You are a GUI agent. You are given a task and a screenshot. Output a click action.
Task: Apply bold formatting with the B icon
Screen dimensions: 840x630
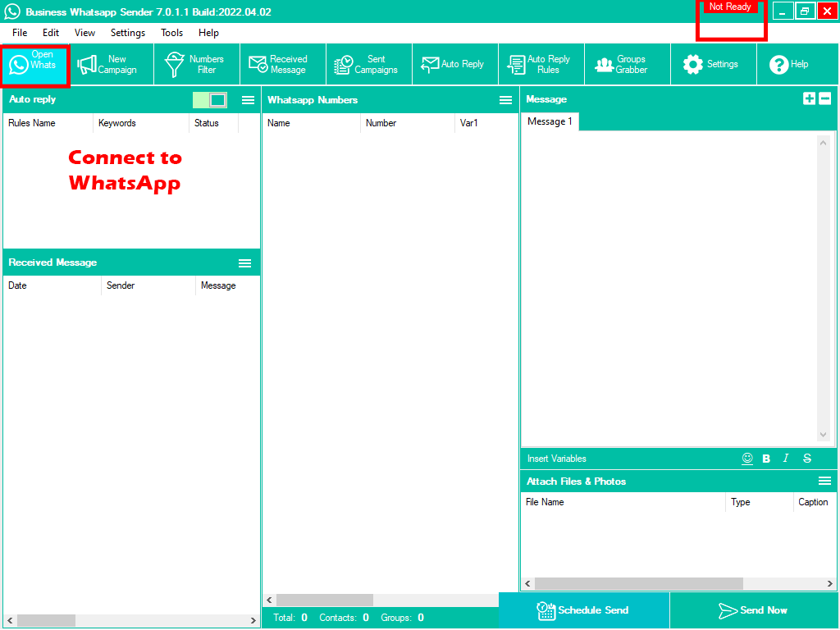click(x=767, y=459)
